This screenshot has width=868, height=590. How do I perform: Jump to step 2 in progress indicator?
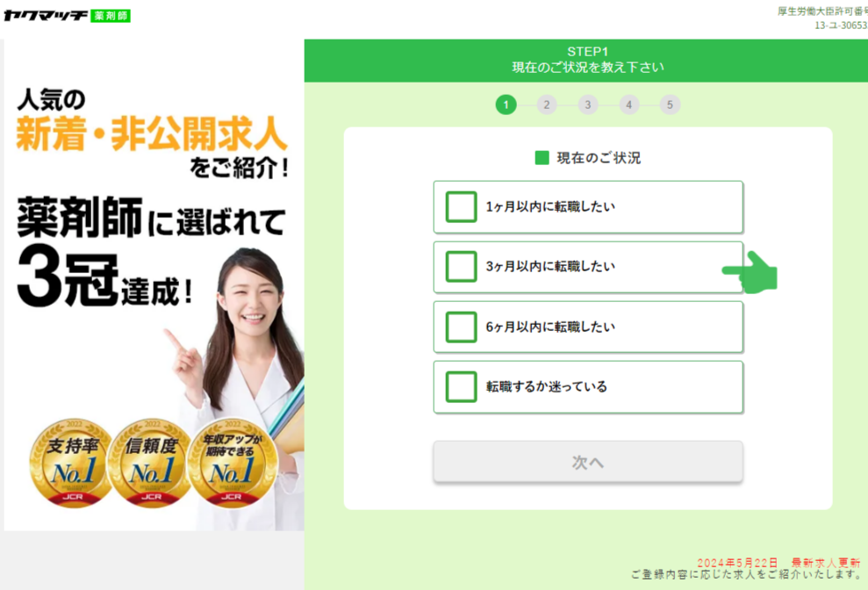pos(547,104)
